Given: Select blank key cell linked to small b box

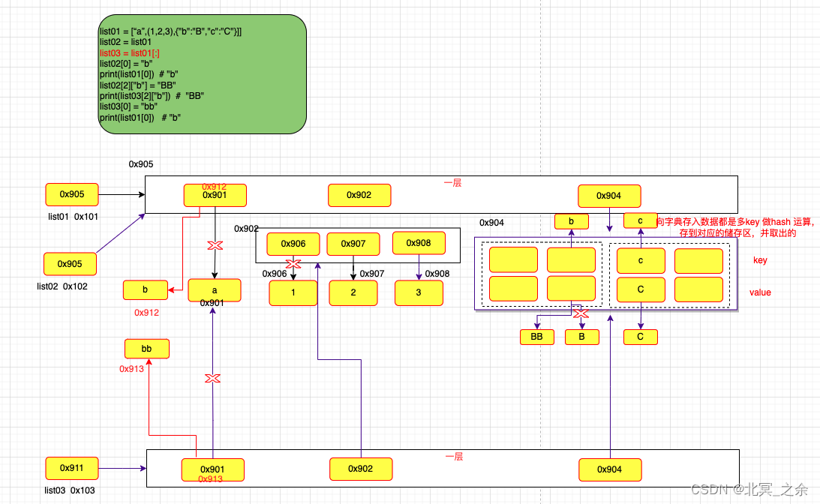Looking at the screenshot, I should (571, 260).
